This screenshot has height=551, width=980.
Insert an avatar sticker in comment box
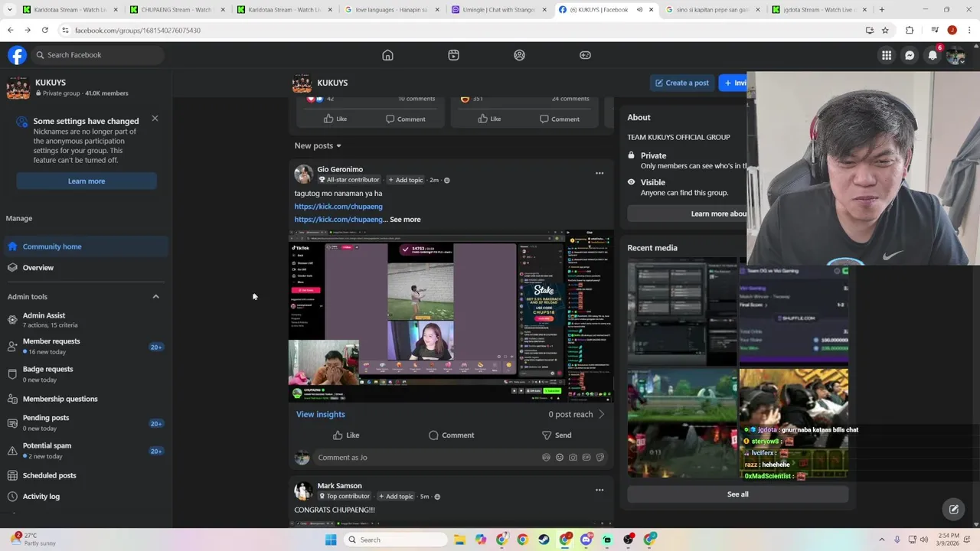click(x=546, y=458)
